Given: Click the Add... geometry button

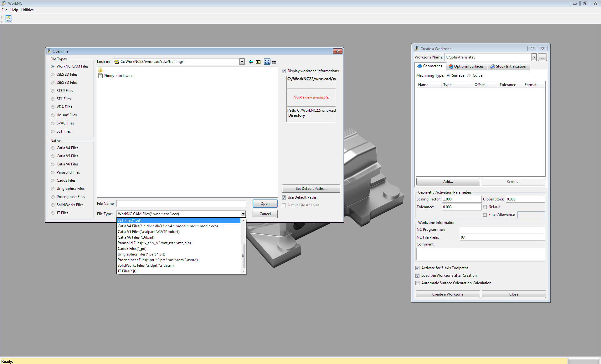Looking at the screenshot, I should coord(448,182).
